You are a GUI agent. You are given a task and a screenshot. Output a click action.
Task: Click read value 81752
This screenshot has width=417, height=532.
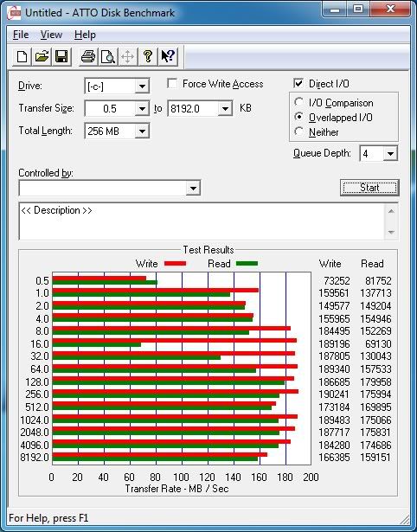pos(378,281)
